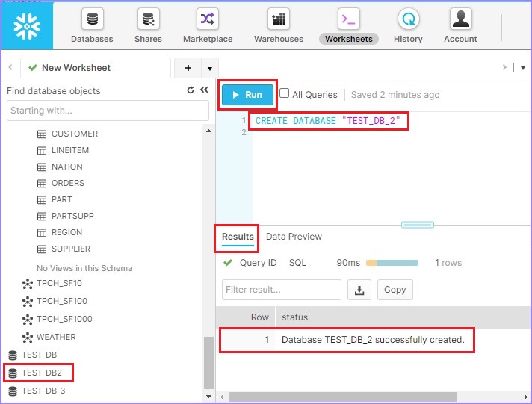The image size is (532, 404).
Task: Select the successfully created result cell
Action: 373,340
